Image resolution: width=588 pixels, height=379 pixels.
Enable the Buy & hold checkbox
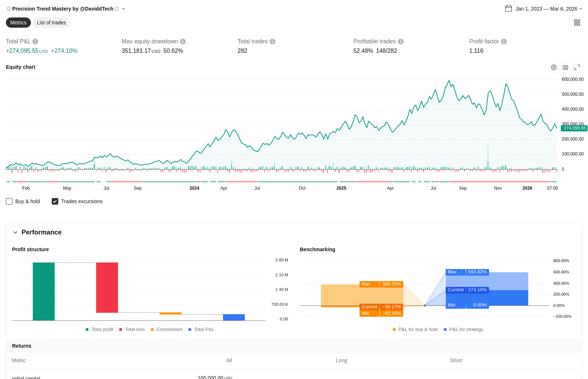(x=9, y=201)
